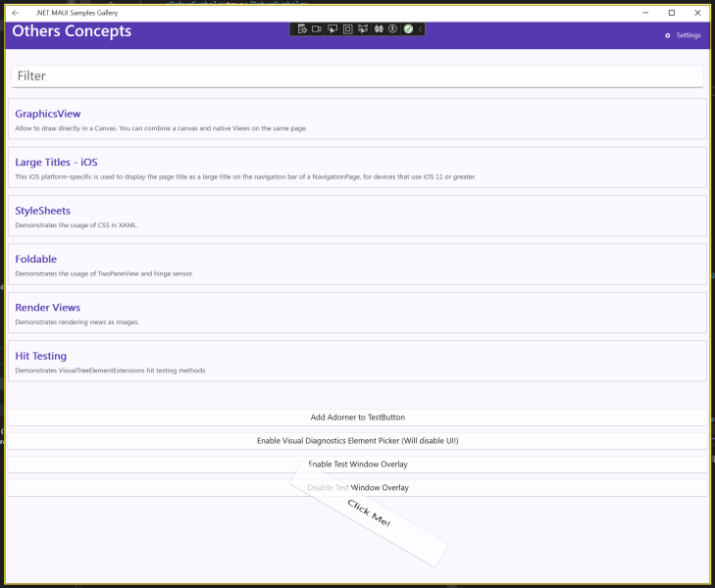This screenshot has width=715, height=588.
Task: Open the Hit Testing sample
Action: click(x=357, y=362)
